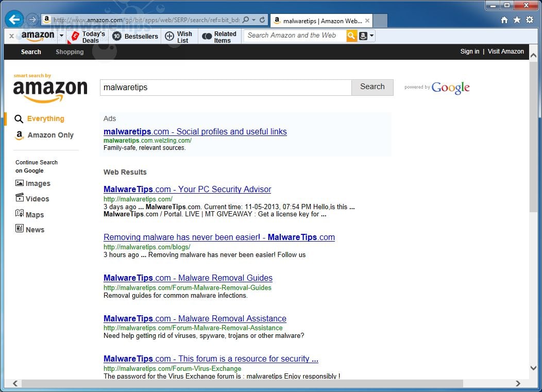
Task: Click the Bestsellers top 10 badge icon
Action: [117, 36]
